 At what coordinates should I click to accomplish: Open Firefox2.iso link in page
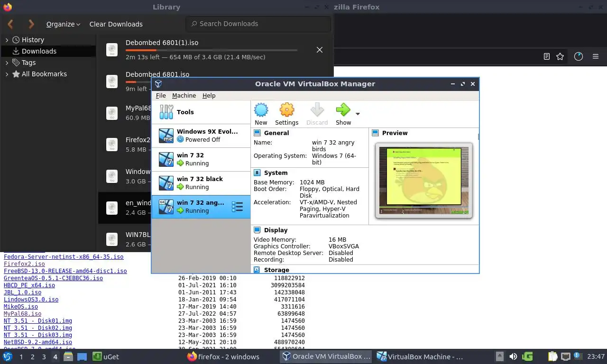tap(24, 264)
